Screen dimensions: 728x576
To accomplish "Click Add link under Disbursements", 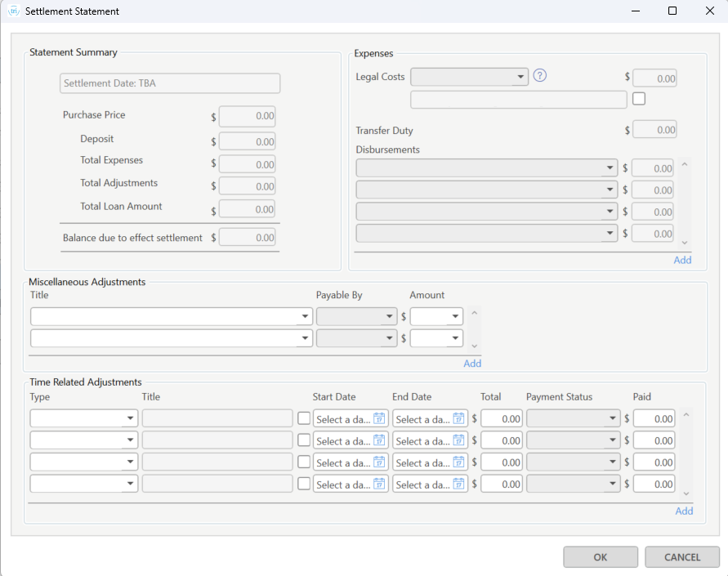I will click(x=682, y=260).
